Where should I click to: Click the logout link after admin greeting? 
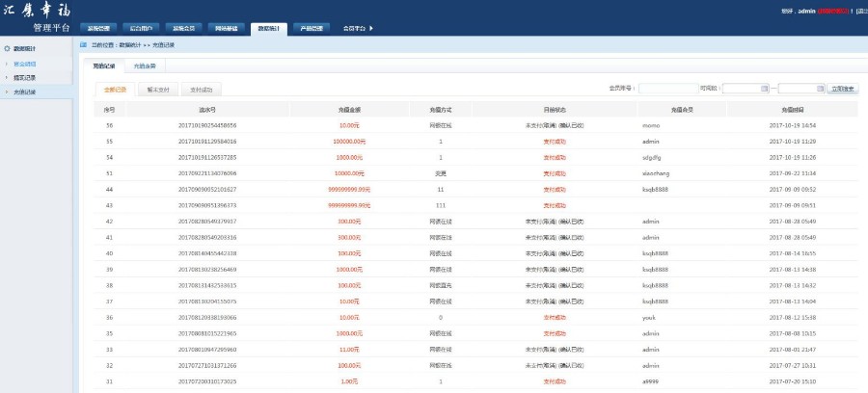tap(861, 11)
